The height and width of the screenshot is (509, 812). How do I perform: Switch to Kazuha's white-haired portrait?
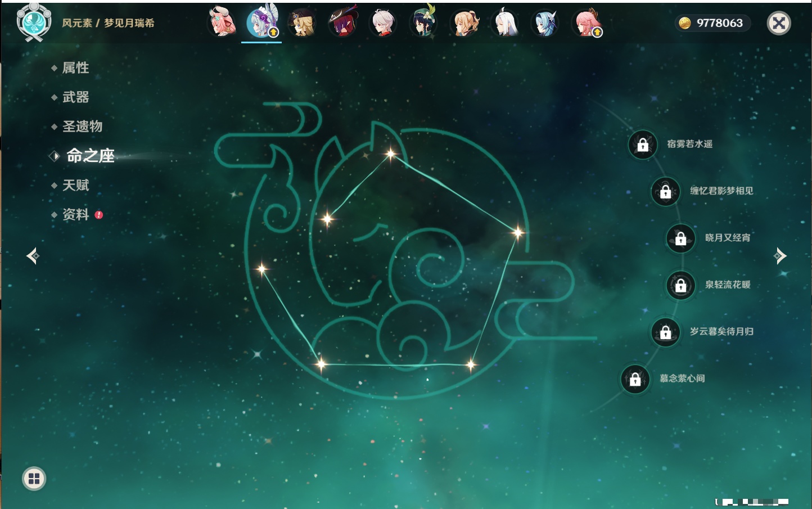coord(383,23)
